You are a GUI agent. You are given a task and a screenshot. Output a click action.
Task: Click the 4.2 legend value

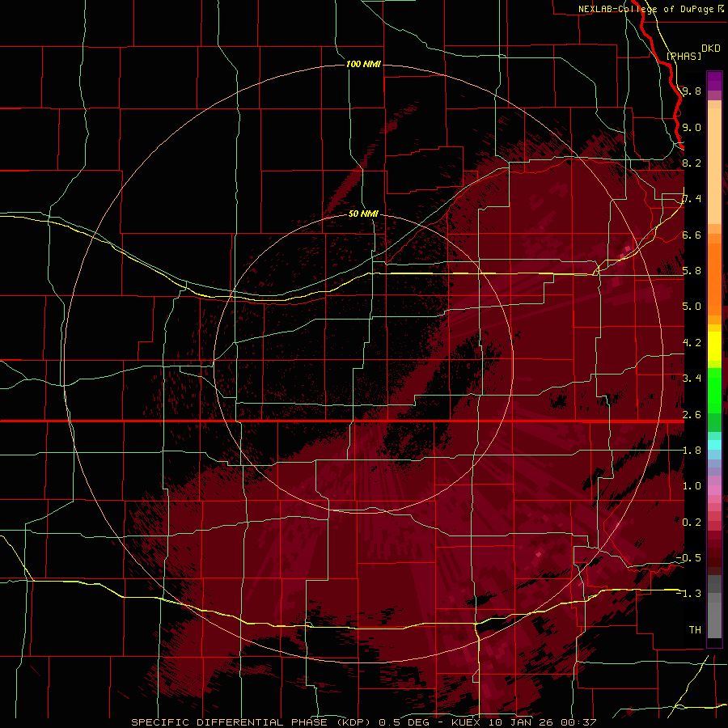pos(692,343)
